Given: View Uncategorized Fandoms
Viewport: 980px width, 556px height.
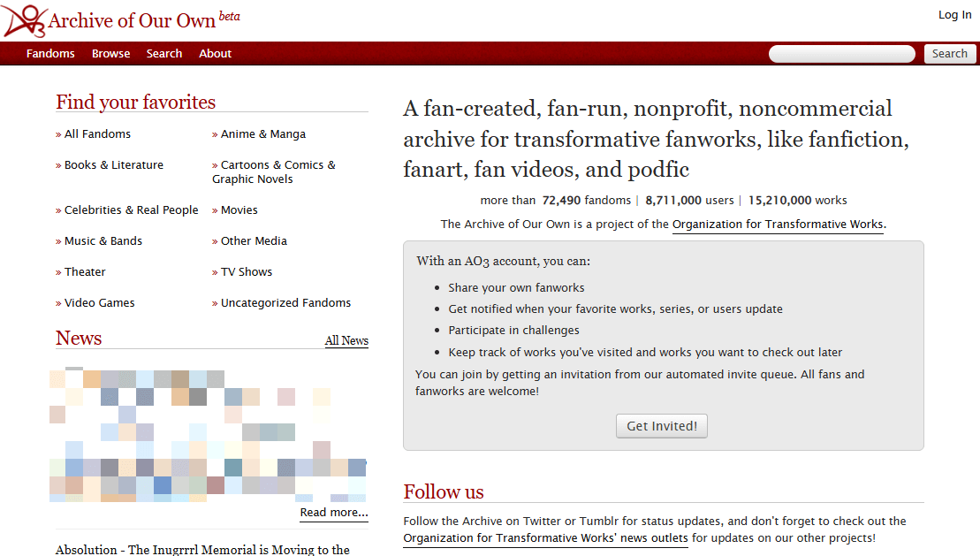Looking at the screenshot, I should (x=285, y=302).
